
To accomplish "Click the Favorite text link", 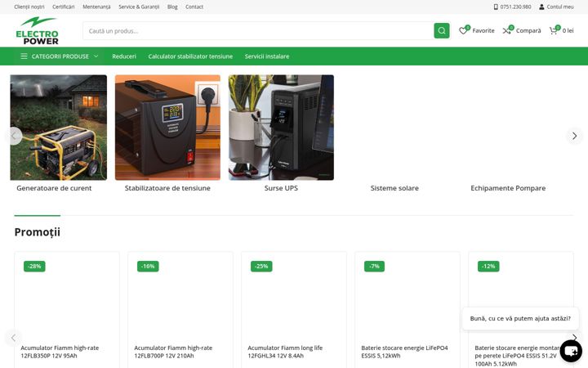I will click(483, 31).
